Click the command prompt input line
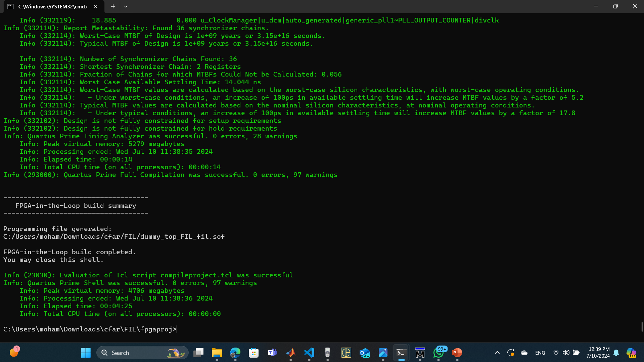 (90, 329)
